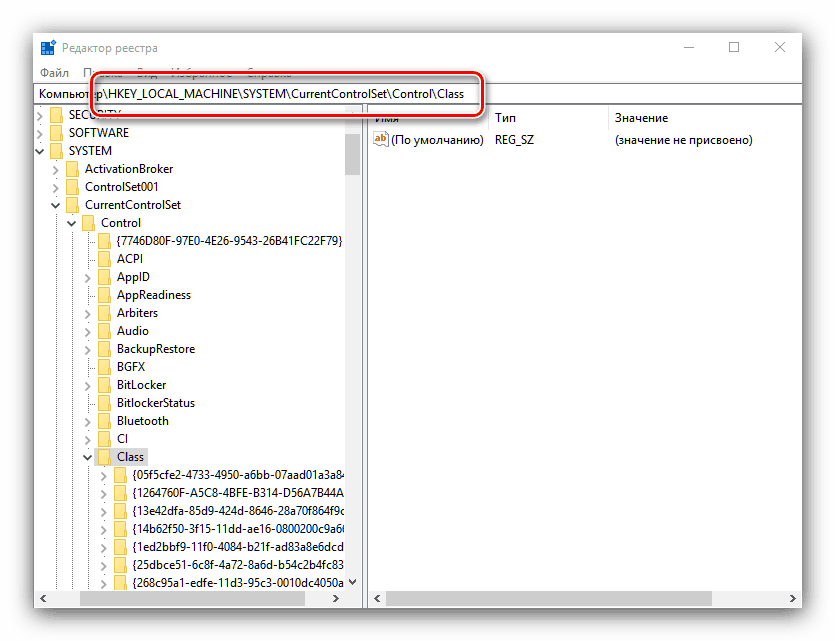Select the BitlockerStatus key label
The height and width of the screenshot is (641, 835).
(x=155, y=403)
